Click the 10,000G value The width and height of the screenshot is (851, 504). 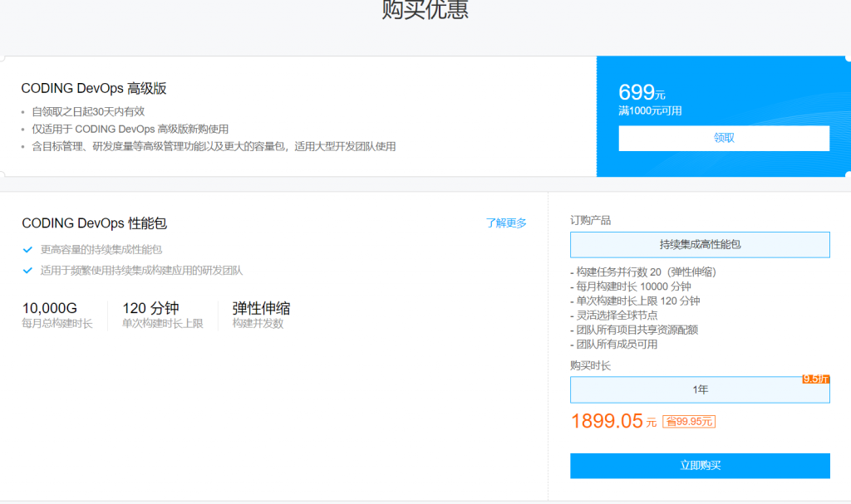point(49,308)
